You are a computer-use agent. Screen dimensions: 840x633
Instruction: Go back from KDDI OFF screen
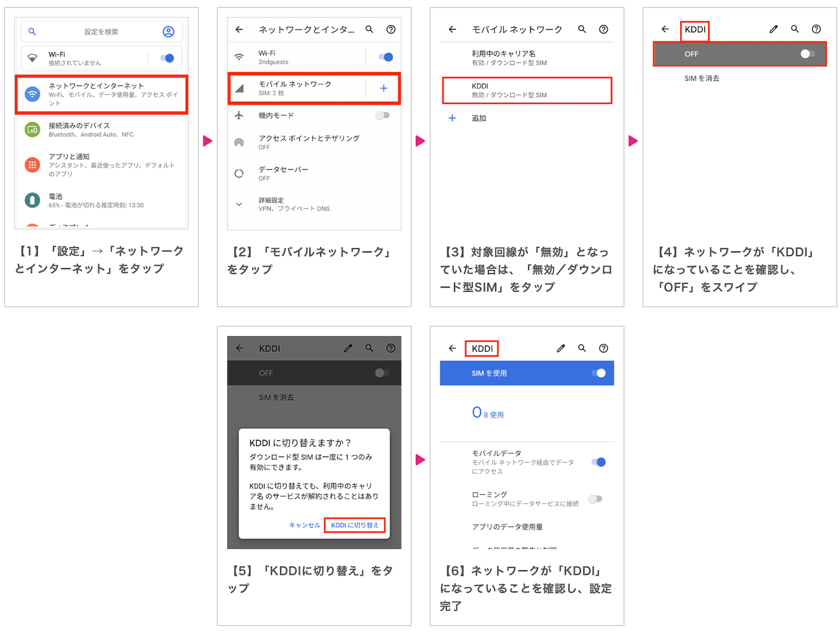(665, 29)
